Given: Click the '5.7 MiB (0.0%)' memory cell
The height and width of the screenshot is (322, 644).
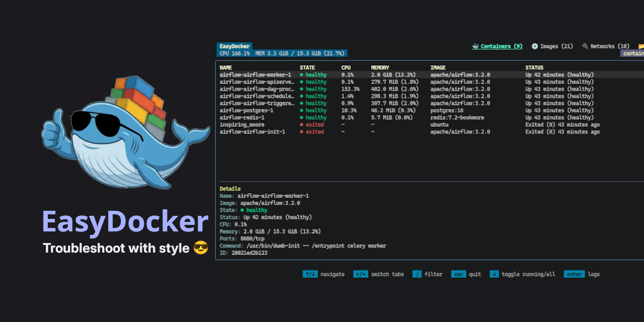Looking at the screenshot, I should [391, 118].
